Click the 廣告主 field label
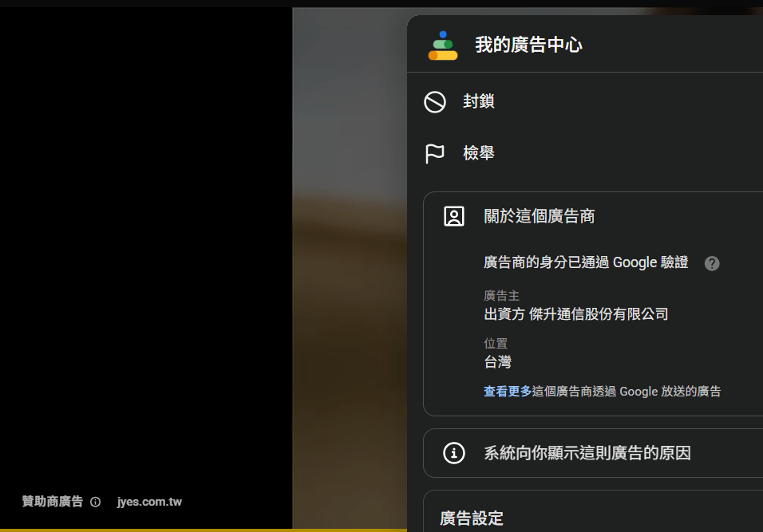 click(501, 296)
